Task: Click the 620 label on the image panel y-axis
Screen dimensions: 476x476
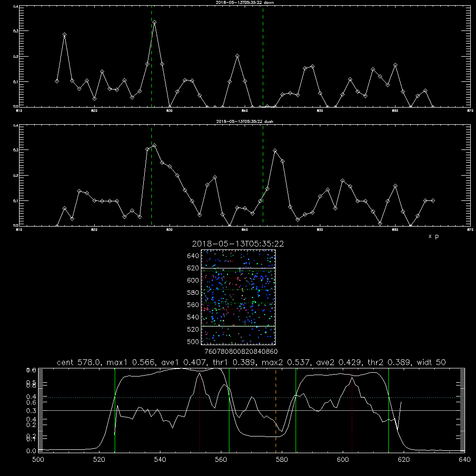Action: pyautogui.click(x=193, y=268)
